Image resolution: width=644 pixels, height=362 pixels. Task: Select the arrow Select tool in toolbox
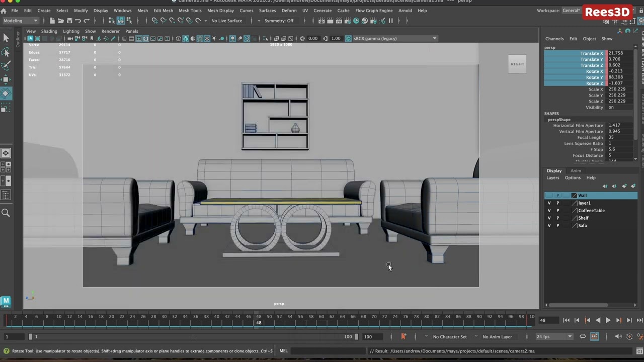click(x=6, y=38)
